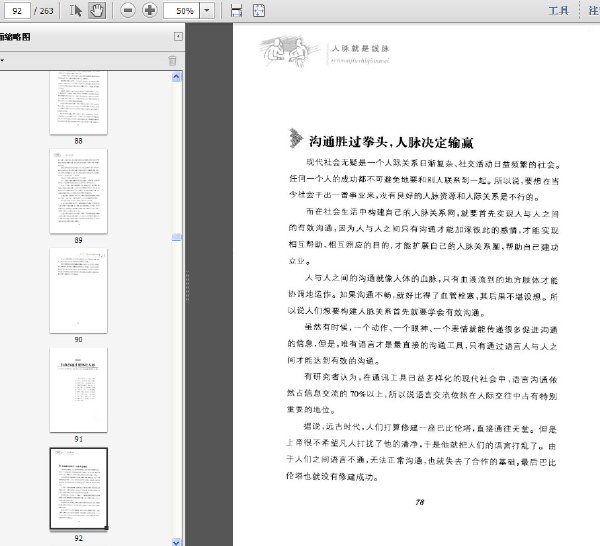
Task: Open the 工具 tools pane
Action: tap(559, 11)
